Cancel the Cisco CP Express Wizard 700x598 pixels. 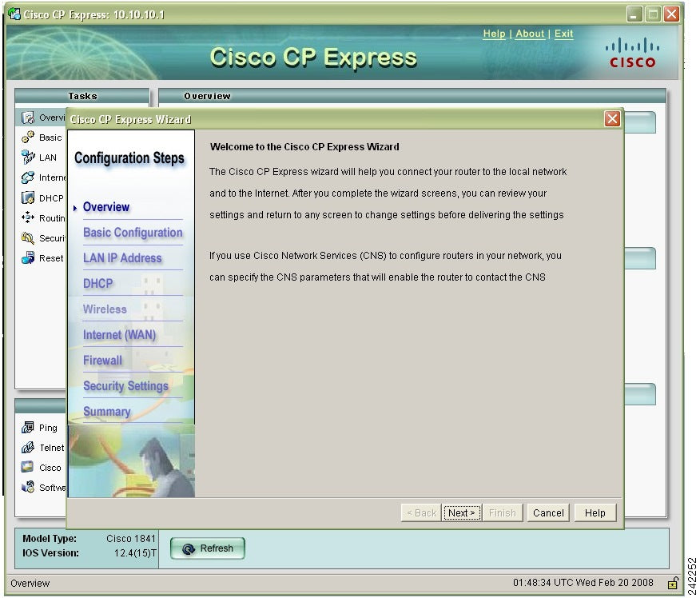(x=547, y=512)
